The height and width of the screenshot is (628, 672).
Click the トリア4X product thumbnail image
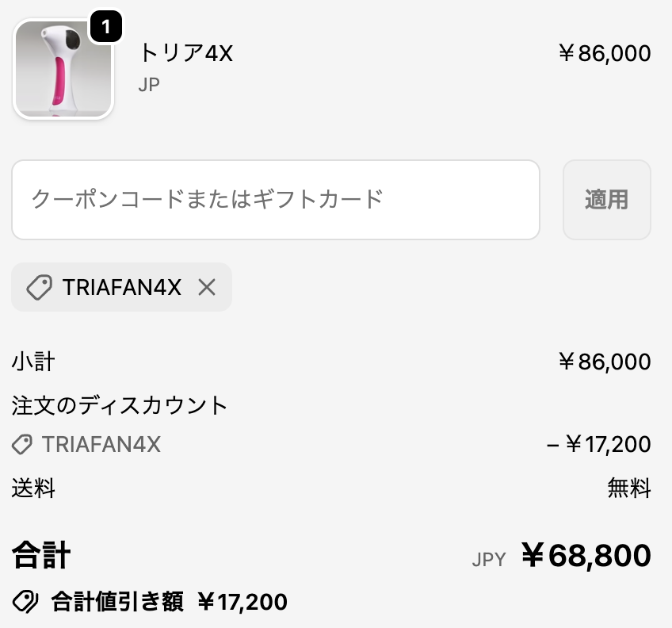(x=63, y=69)
